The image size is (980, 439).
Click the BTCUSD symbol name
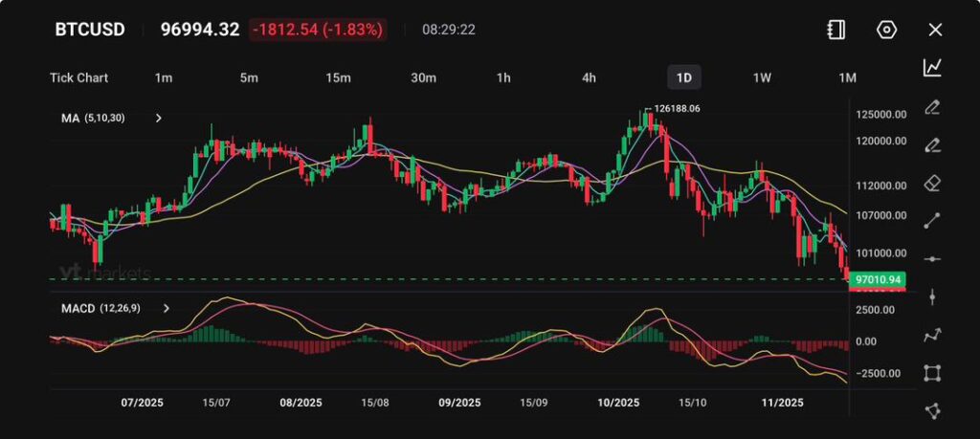[90, 30]
